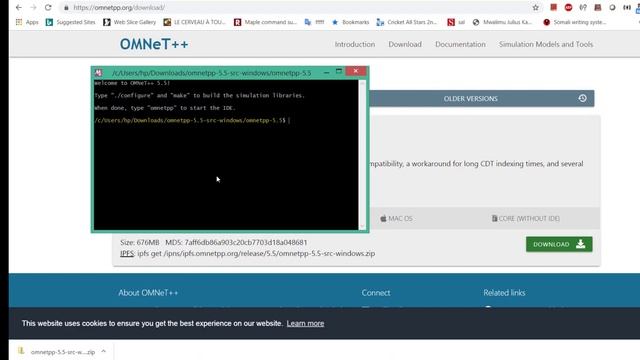Open the Mwalimu Julius bookmark
The height and width of the screenshot is (360, 640).
(x=502, y=22)
